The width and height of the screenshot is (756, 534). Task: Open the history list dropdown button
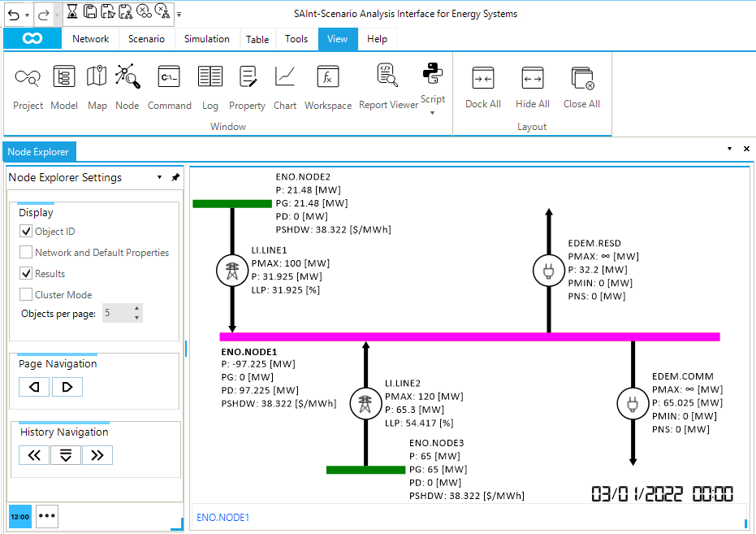66,455
